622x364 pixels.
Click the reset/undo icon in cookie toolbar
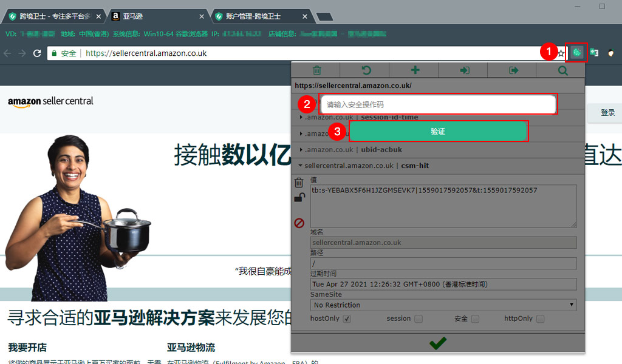(x=366, y=70)
